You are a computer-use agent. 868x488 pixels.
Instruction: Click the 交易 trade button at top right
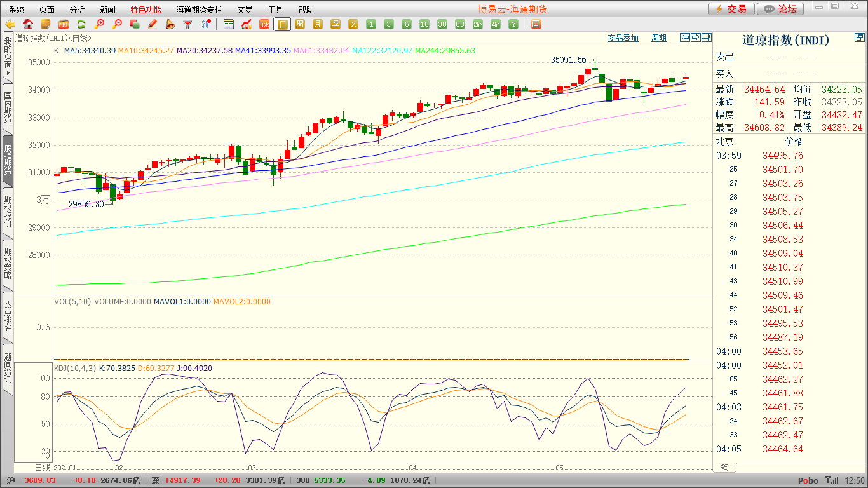(731, 9)
